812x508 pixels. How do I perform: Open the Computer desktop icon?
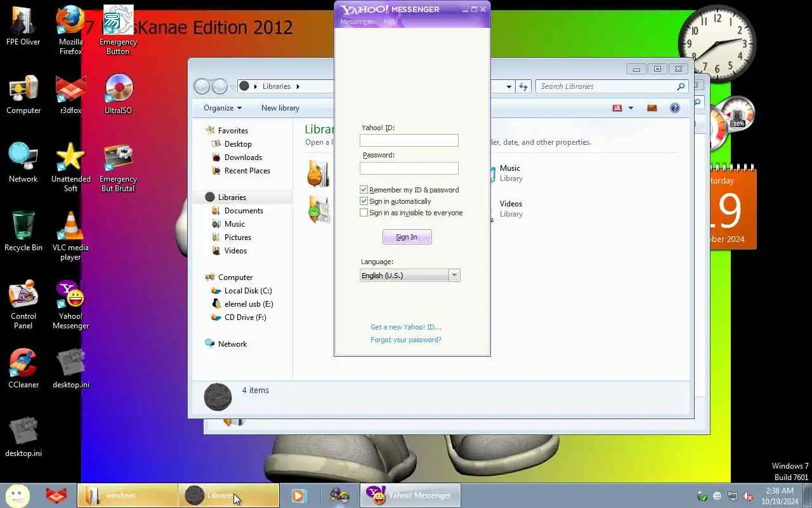tap(23, 95)
